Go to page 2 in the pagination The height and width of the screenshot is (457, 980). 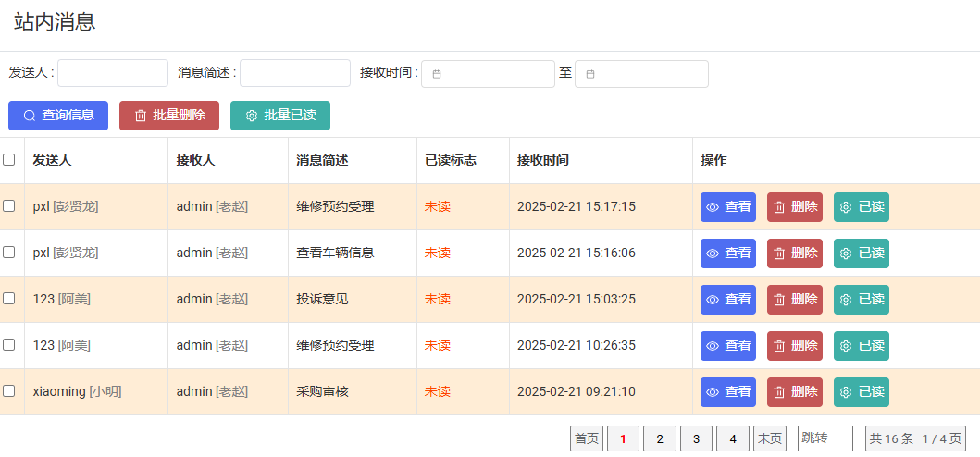tap(660, 438)
